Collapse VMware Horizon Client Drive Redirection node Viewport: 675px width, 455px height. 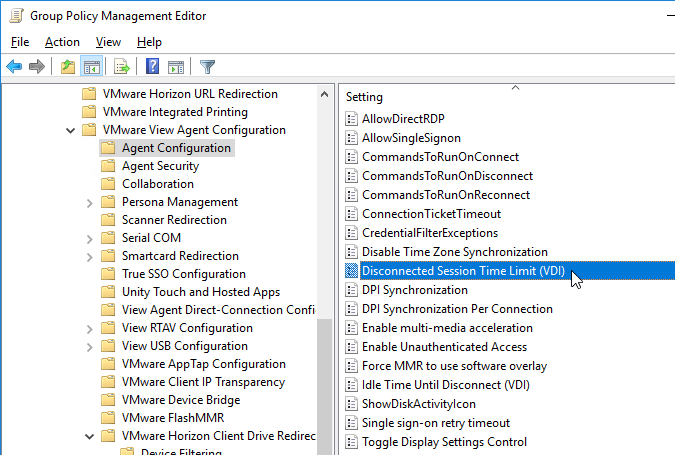click(x=90, y=436)
